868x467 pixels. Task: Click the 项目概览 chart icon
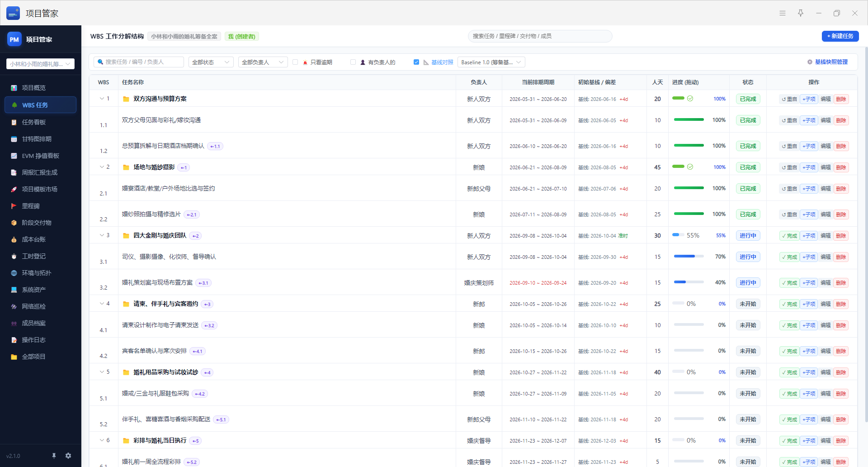tap(14, 88)
